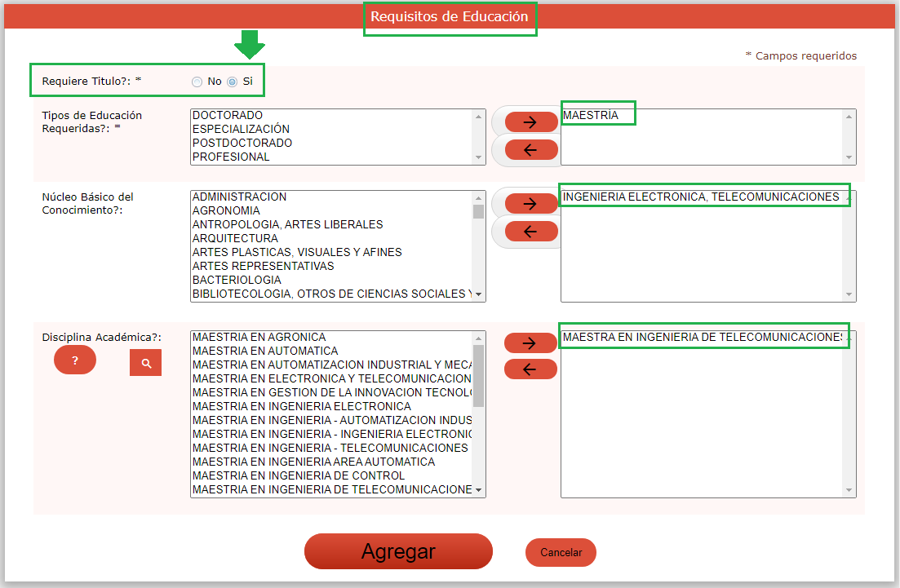The height and width of the screenshot is (588, 900).
Task: Click left arrow to remove education type
Action: click(x=530, y=150)
